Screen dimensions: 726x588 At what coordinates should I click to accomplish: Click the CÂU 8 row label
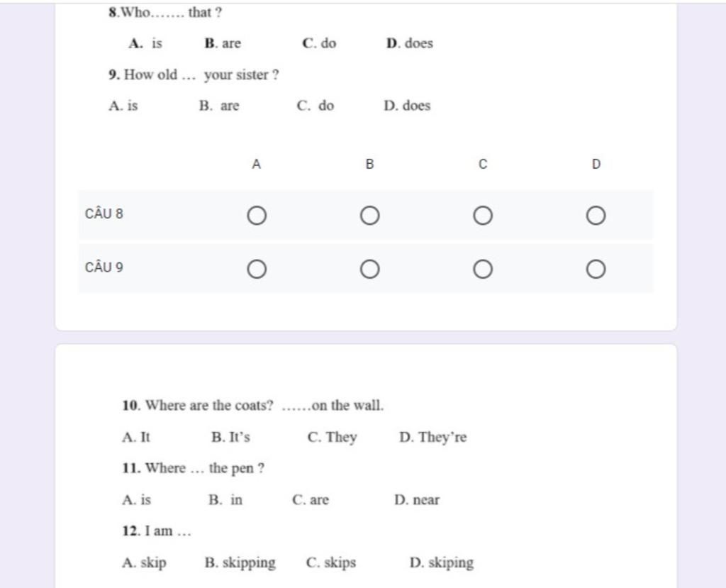coord(104,213)
